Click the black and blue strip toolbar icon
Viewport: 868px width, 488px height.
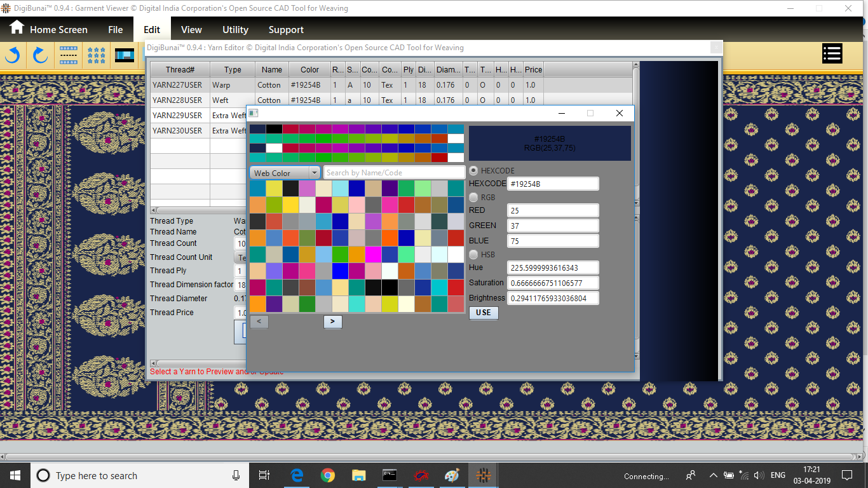125,55
